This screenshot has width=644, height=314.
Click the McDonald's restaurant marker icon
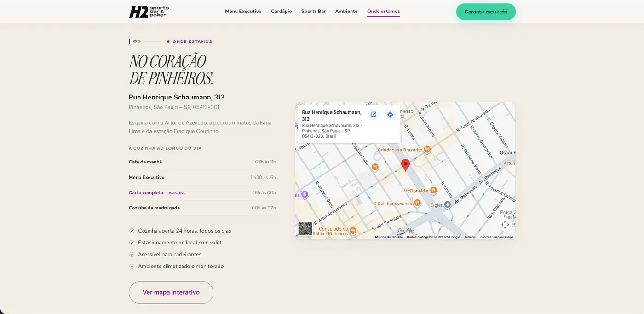tap(433, 190)
